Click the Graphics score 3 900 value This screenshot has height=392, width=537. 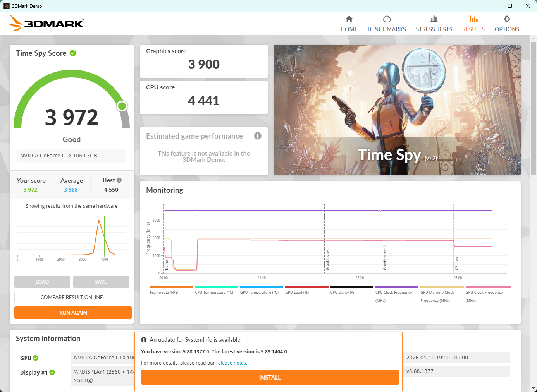pyautogui.click(x=204, y=64)
